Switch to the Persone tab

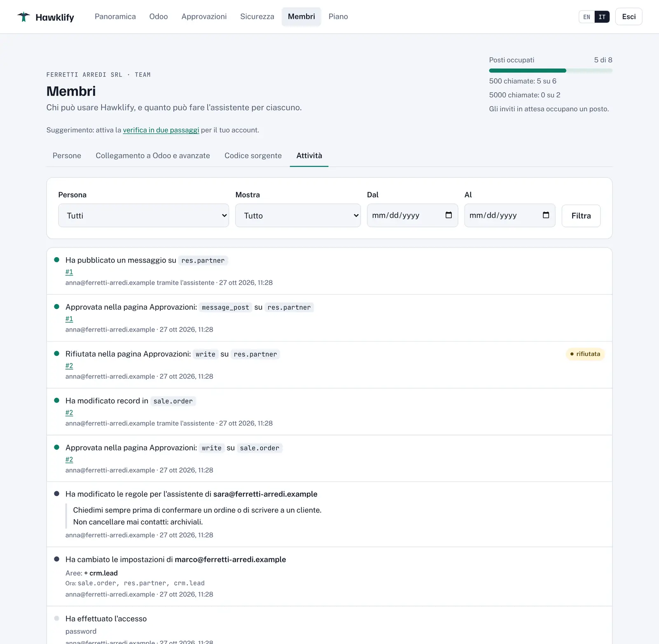pyautogui.click(x=67, y=156)
